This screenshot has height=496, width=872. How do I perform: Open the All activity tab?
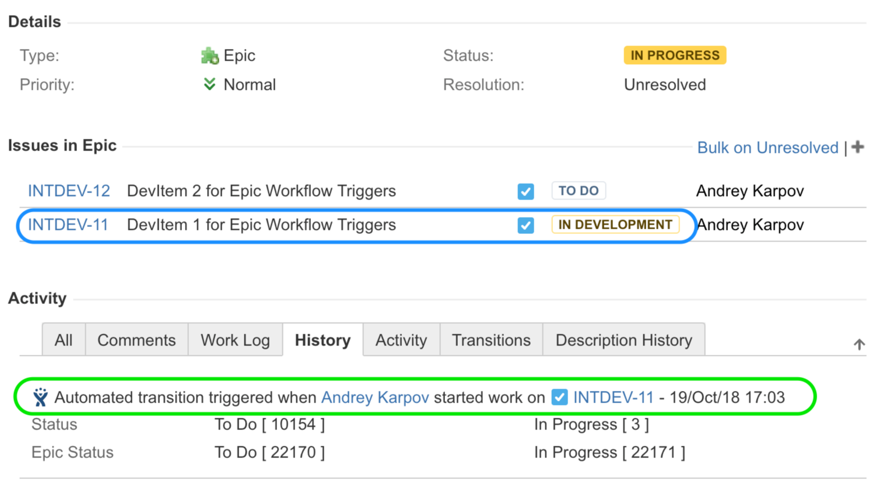coord(64,340)
